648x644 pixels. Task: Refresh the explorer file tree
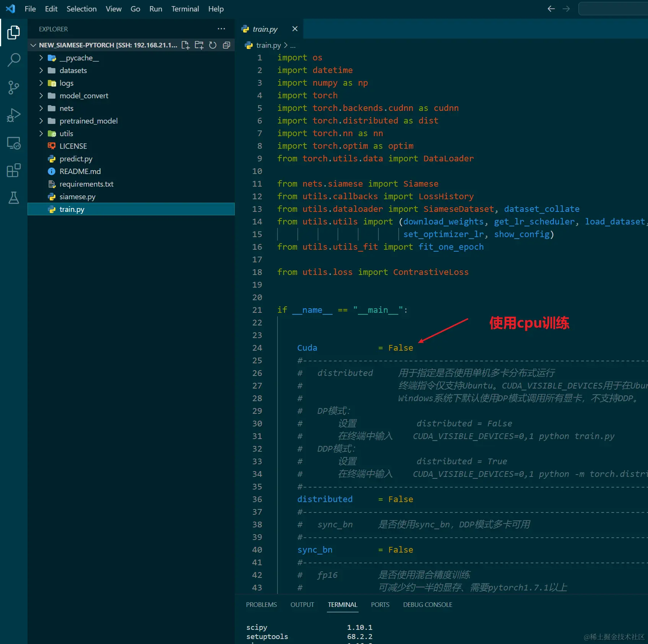[213, 45]
